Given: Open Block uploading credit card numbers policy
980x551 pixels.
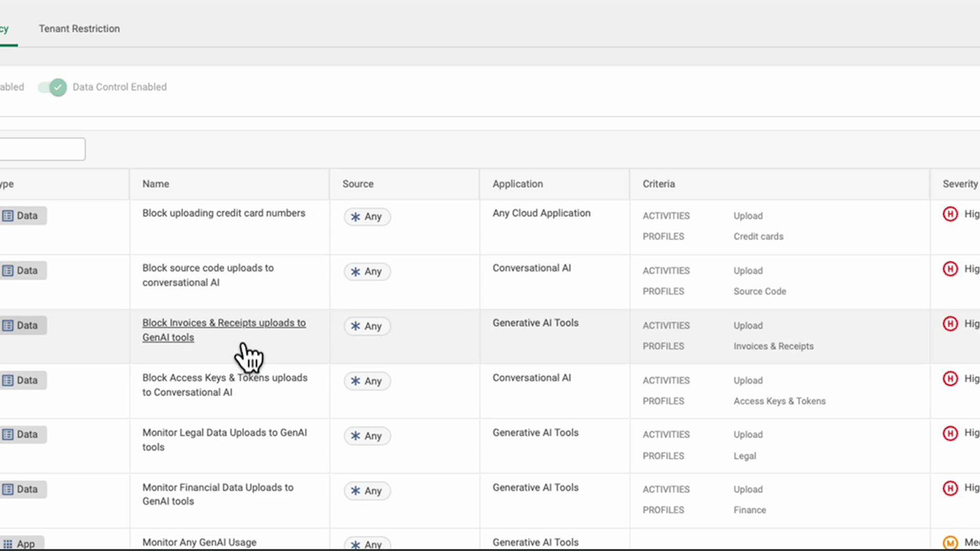Looking at the screenshot, I should 224,213.
